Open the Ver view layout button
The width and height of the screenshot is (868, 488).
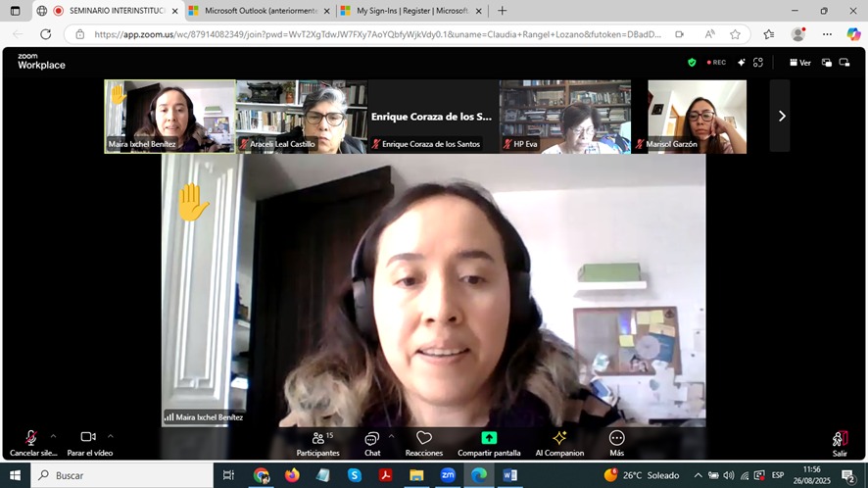[x=799, y=62]
